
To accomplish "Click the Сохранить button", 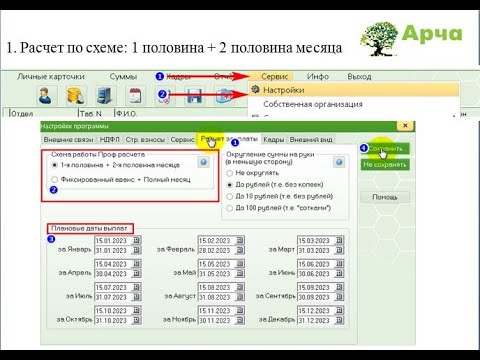I will 385,149.
